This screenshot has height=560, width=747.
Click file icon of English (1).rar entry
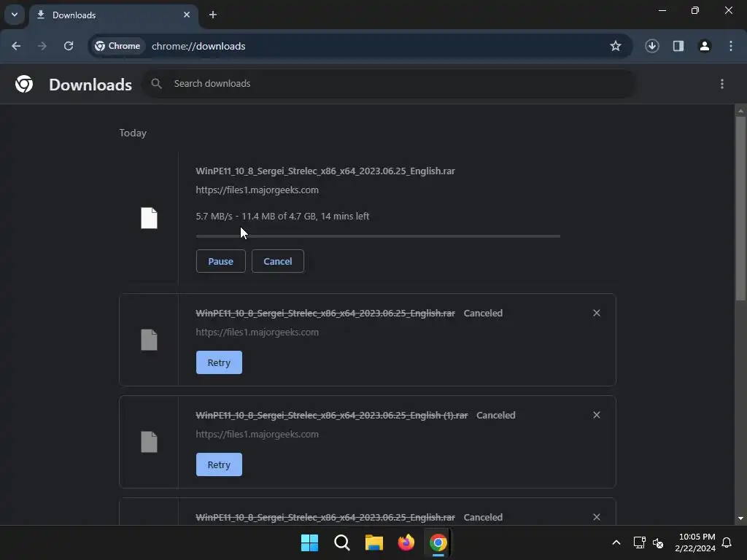149,442
